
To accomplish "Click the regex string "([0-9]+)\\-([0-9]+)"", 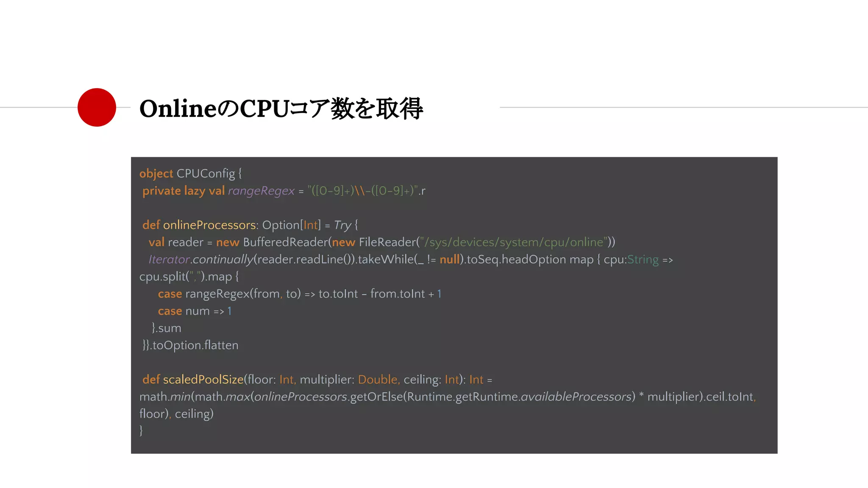I will [x=363, y=191].
